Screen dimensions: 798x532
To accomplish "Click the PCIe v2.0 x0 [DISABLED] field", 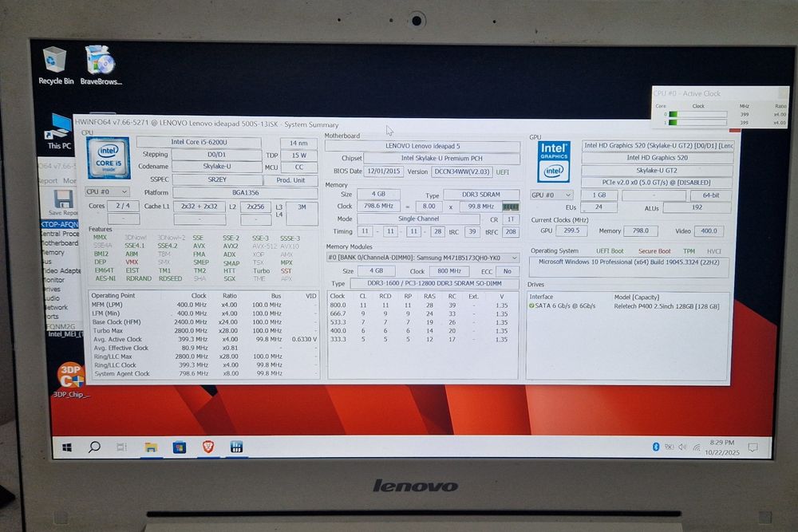I will (657, 183).
